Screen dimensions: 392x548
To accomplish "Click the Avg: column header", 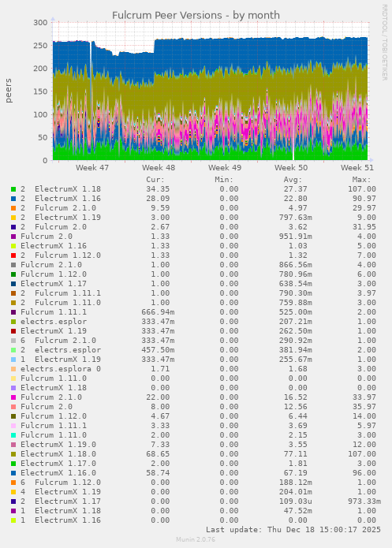I will (x=293, y=180).
